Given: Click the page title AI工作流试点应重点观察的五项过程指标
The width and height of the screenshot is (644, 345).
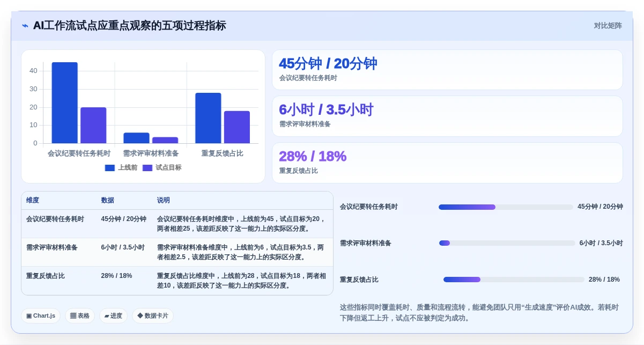Looking at the screenshot, I should pyautogui.click(x=129, y=26).
